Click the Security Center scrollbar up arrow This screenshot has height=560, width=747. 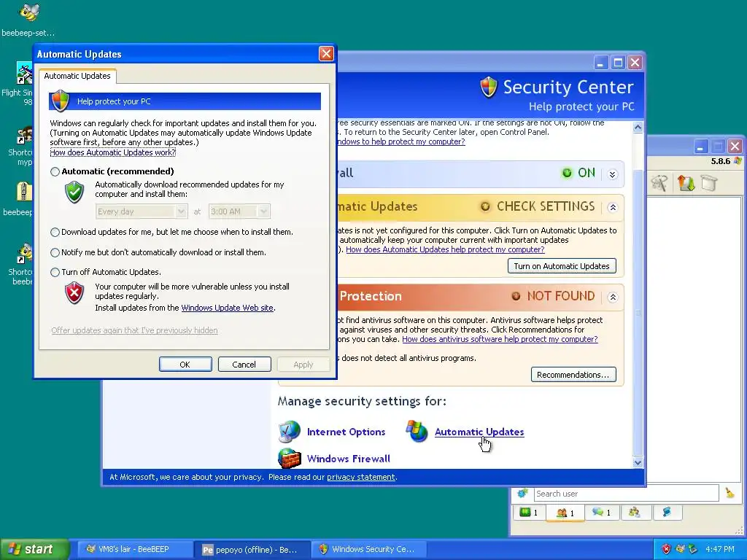coord(638,127)
